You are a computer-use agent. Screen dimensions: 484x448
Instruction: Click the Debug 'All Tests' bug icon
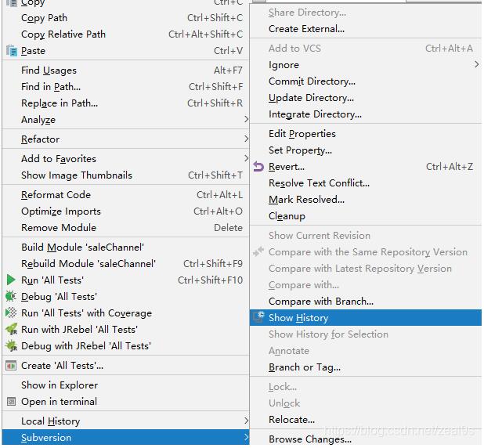(x=11, y=297)
